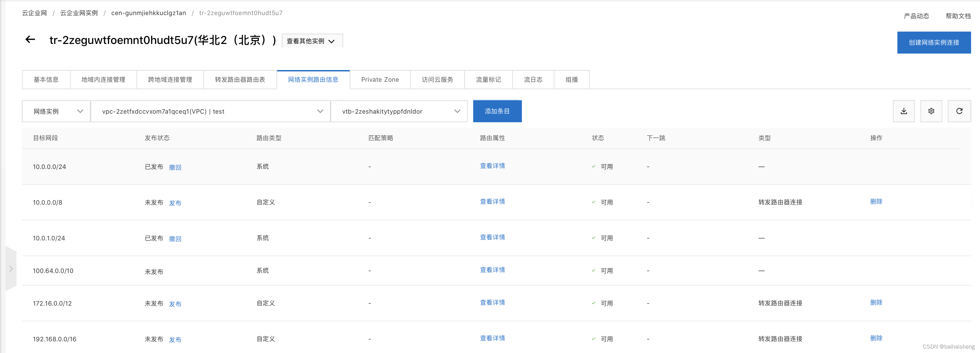Switch to the 流日志 tab
This screenshot has width=980, height=353.
[533, 80]
